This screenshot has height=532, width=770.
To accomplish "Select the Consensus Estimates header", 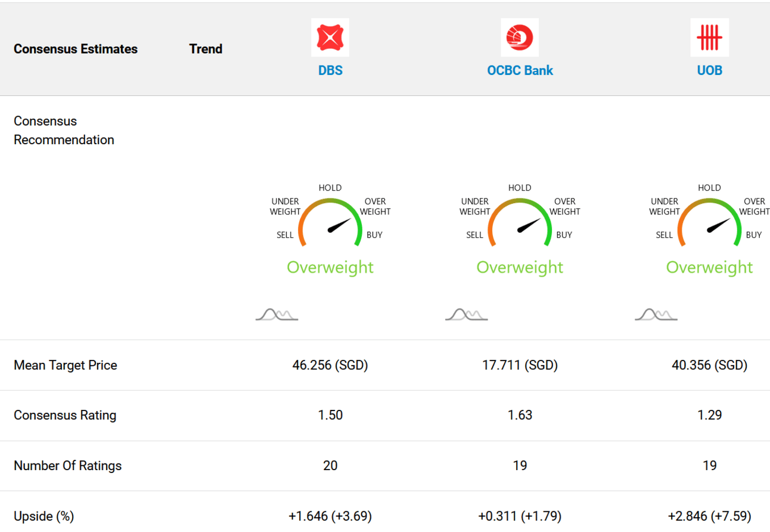I will 76,49.
